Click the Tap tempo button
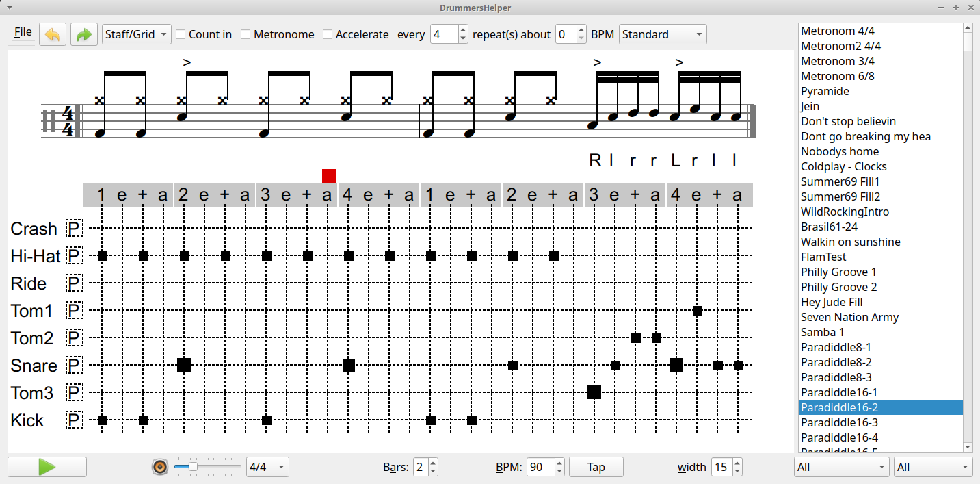This screenshot has width=980, height=484. 596,467
